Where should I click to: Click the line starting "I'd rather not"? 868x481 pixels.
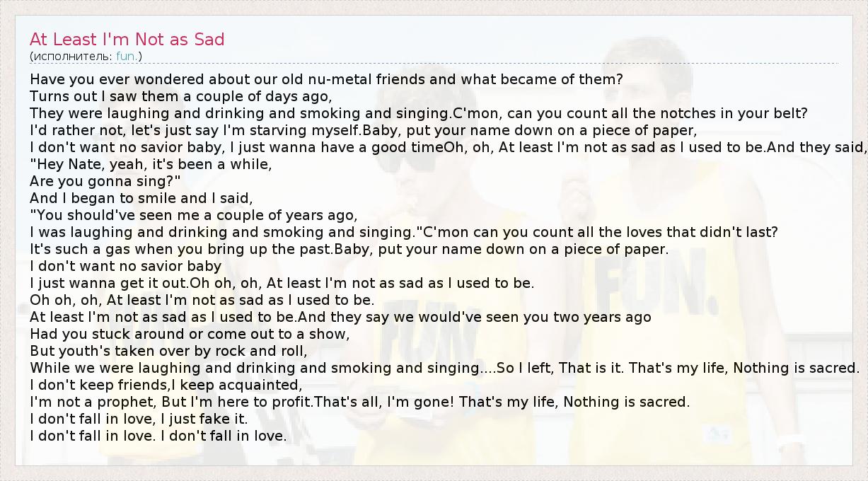pyautogui.click(x=364, y=130)
